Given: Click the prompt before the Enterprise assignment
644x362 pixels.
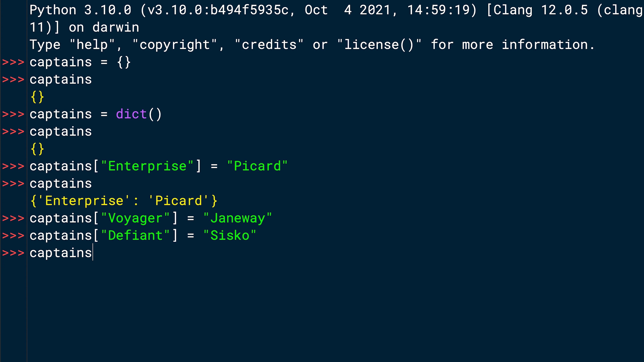Looking at the screenshot, I should [13, 166].
